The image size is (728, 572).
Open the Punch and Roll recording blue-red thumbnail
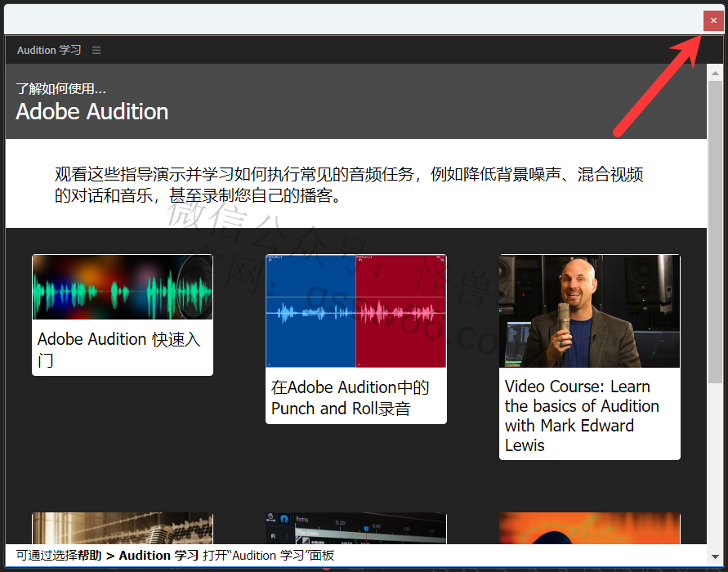point(356,311)
